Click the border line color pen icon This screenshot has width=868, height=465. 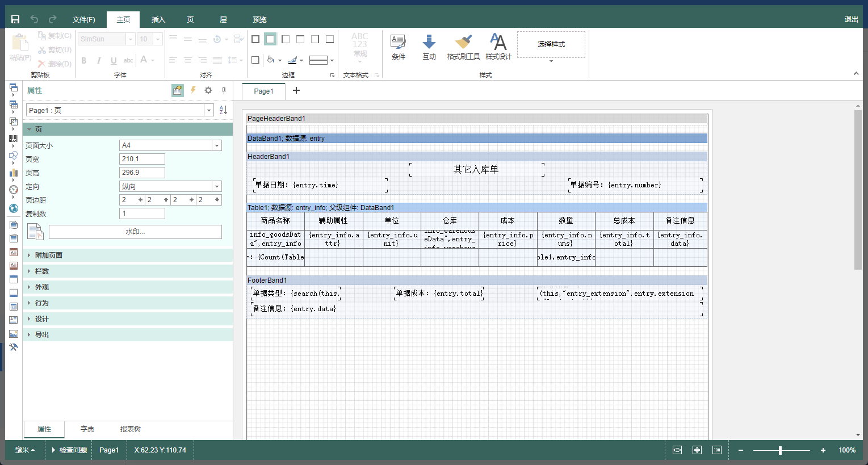click(x=292, y=60)
